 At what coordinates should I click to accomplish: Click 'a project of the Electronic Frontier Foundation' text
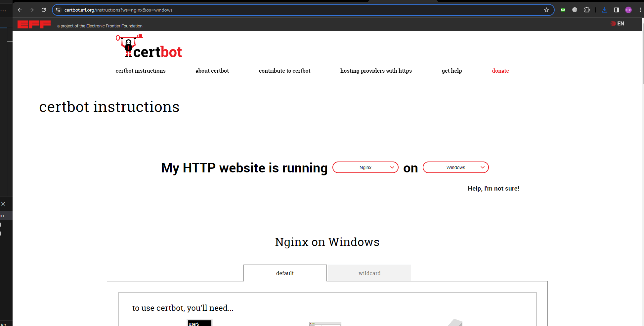pos(100,26)
